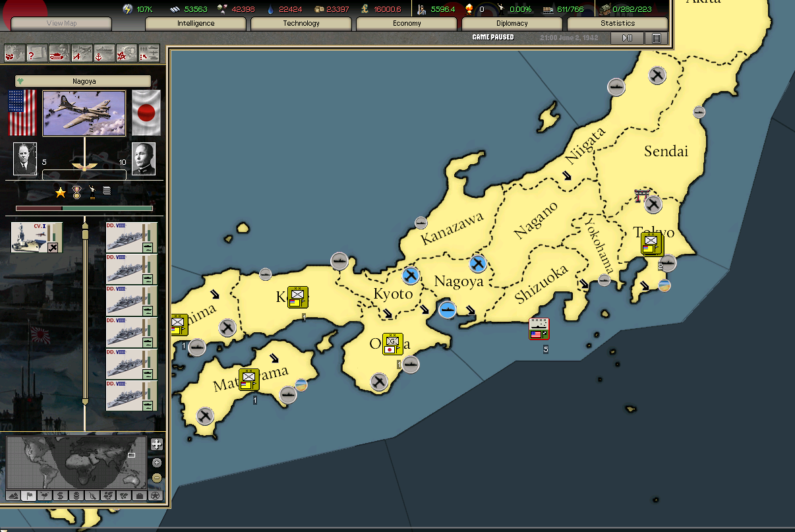Open the Technology tab

301,24
